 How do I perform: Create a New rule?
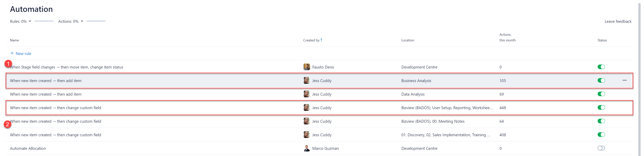pos(23,53)
